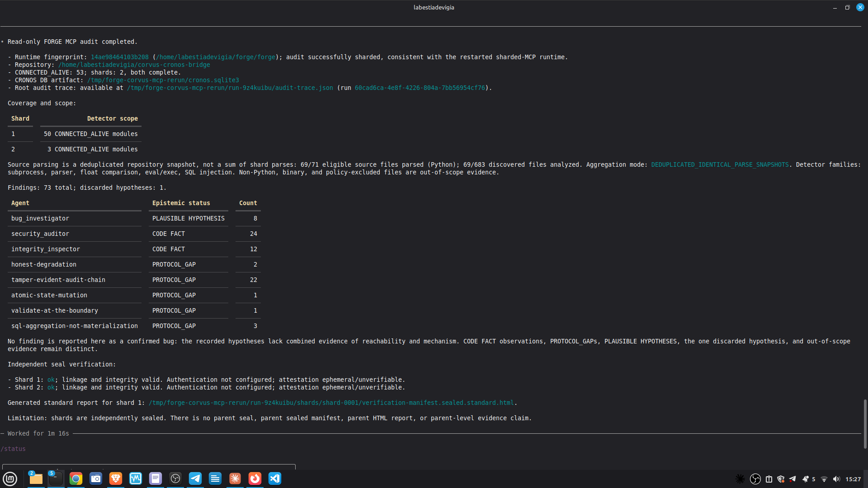This screenshot has height=488, width=868.
Task: Open the clipboard alert tray icon
Action: tap(769, 479)
